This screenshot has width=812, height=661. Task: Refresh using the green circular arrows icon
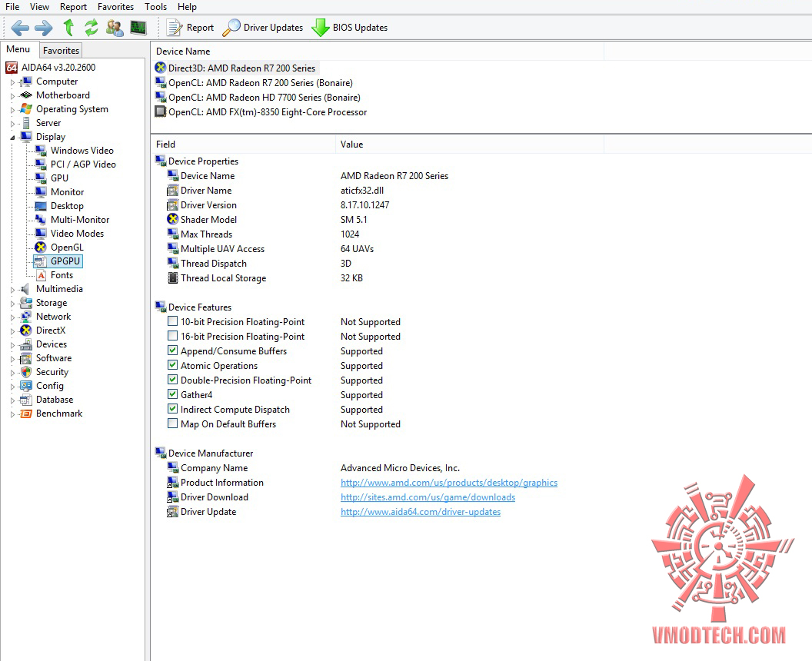[x=92, y=28]
